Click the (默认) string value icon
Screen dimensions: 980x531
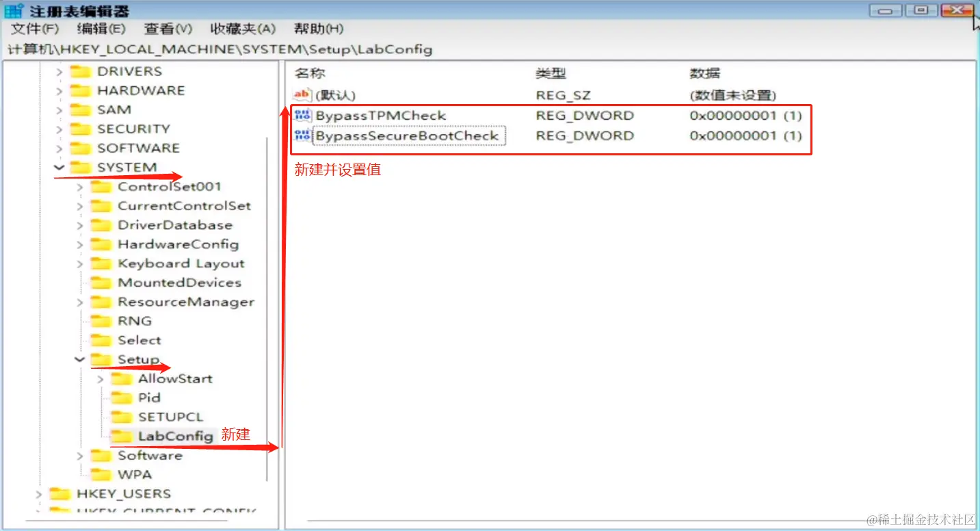(x=302, y=94)
